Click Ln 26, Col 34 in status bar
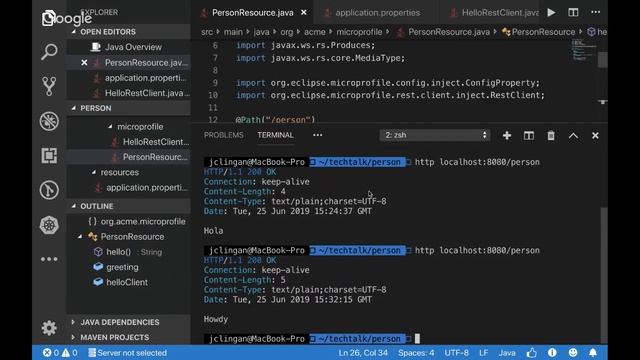640x360 pixels. 363,353
